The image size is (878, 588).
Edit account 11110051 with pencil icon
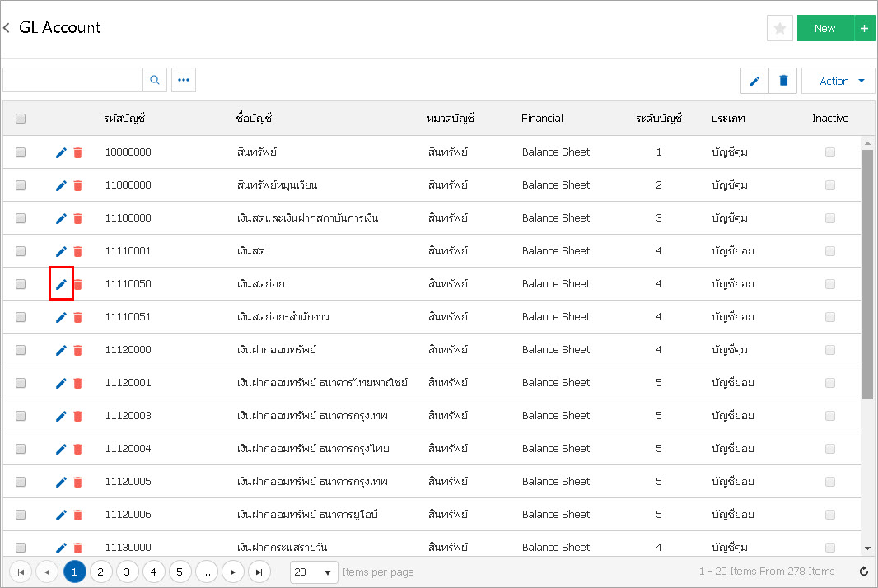click(61, 318)
